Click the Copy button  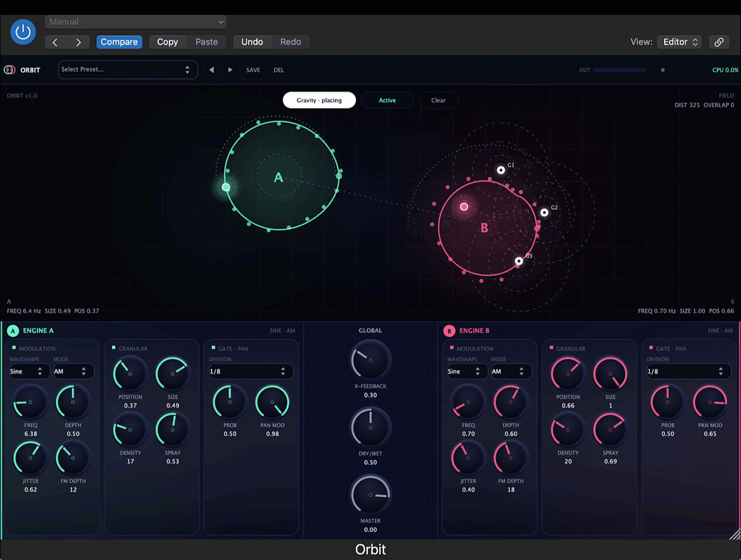click(168, 42)
